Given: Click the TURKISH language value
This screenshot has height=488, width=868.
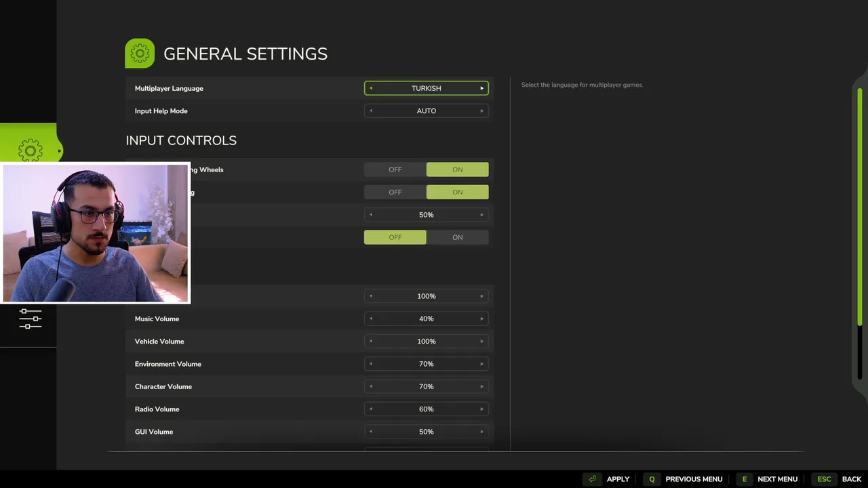Looking at the screenshot, I should point(427,88).
